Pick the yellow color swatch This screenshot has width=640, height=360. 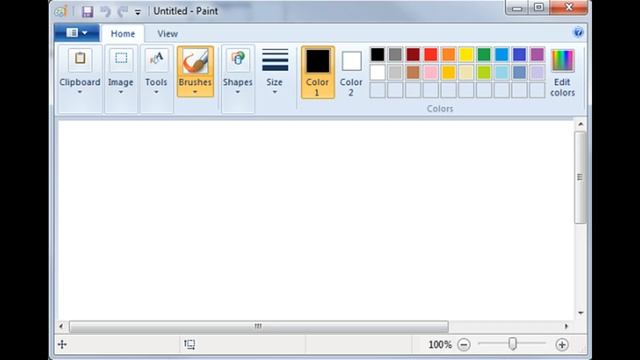(466, 54)
